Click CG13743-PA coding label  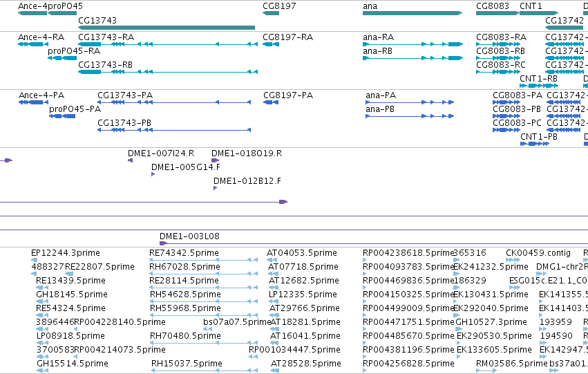point(125,95)
